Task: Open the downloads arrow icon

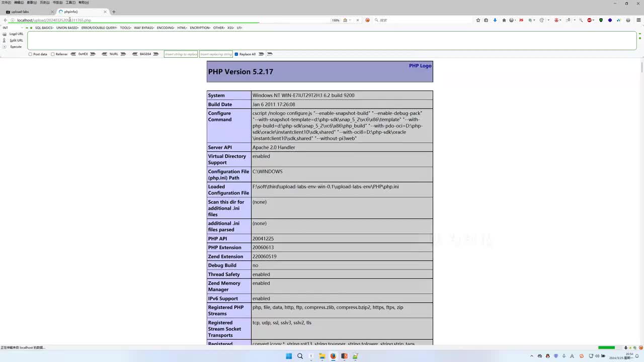Action: [495, 20]
